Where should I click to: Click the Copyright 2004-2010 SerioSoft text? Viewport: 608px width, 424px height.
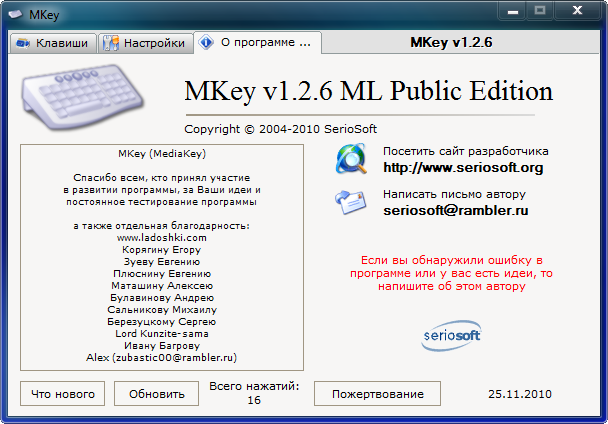tap(280, 129)
